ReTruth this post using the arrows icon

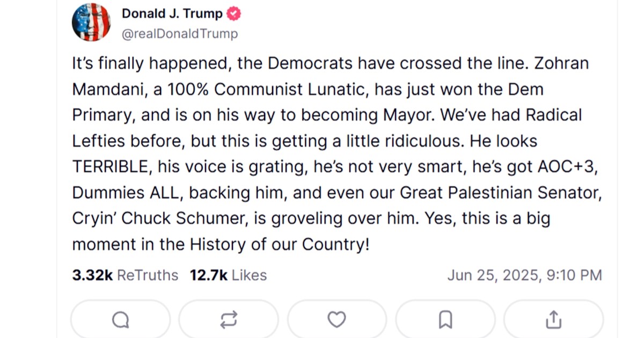[x=228, y=320]
